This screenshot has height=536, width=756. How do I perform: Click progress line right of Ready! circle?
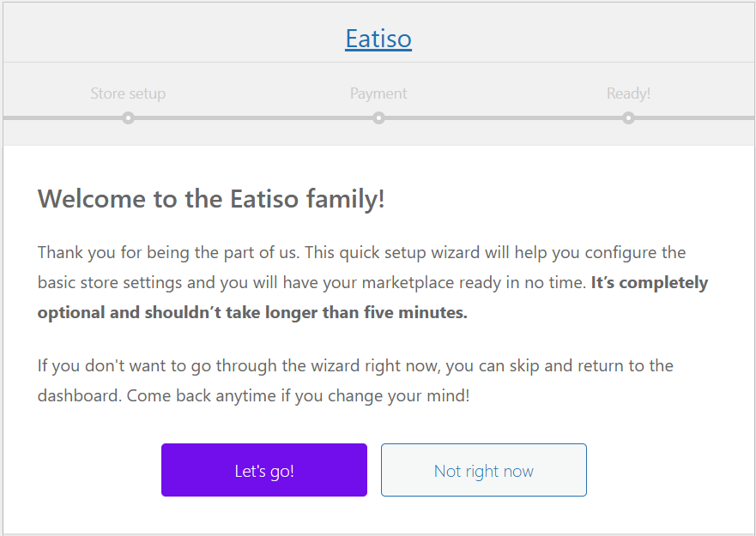695,117
